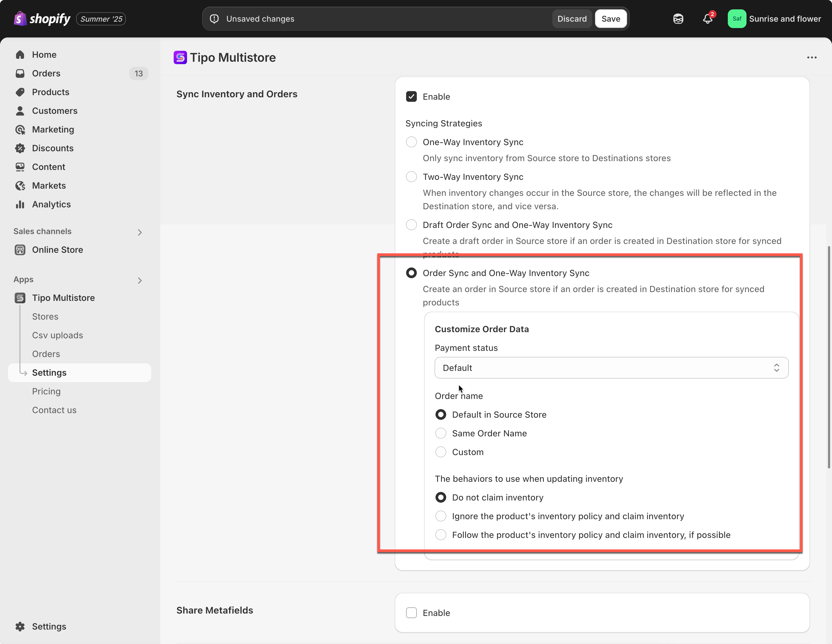Expand the Apps section chevron

tap(140, 281)
